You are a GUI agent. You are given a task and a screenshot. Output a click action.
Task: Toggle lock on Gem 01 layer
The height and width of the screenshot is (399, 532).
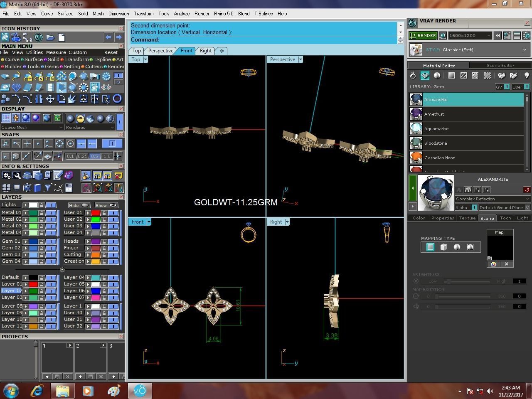coord(42,241)
